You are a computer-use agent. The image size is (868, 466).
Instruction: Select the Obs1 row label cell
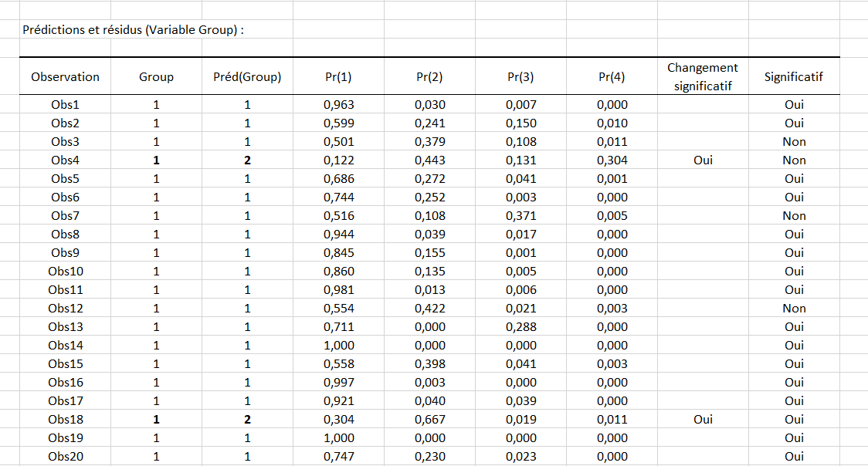tap(65, 105)
